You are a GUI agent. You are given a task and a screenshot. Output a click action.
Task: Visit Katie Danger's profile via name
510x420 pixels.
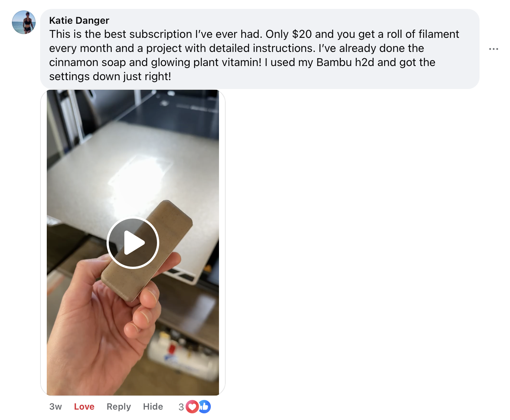79,20
